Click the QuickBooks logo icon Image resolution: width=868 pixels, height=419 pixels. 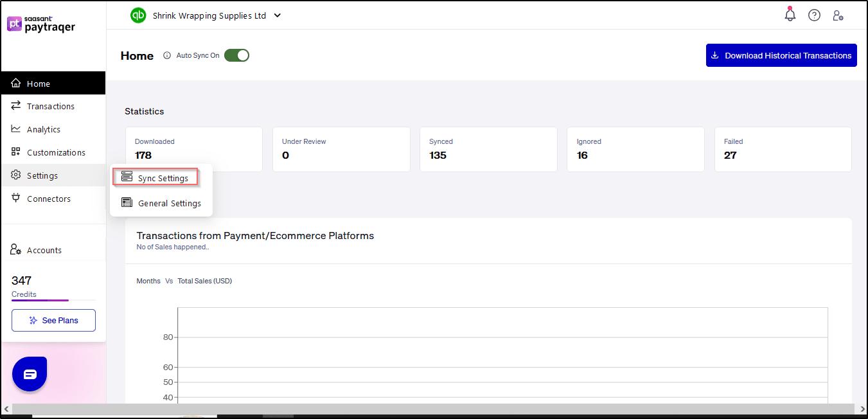coord(138,15)
